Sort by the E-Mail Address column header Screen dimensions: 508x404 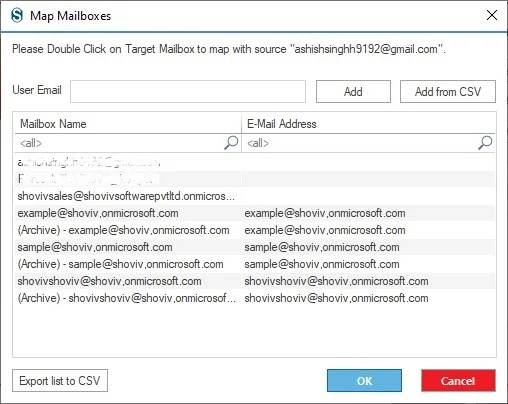click(x=368, y=124)
